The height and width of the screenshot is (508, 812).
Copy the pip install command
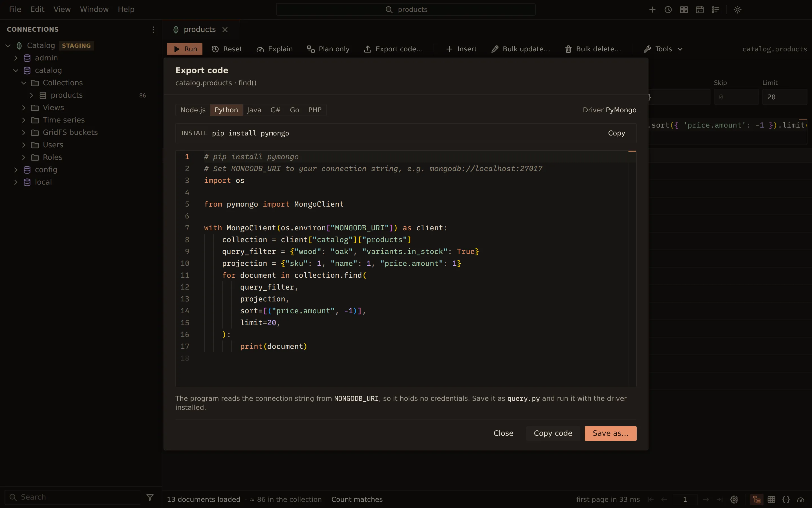616,133
